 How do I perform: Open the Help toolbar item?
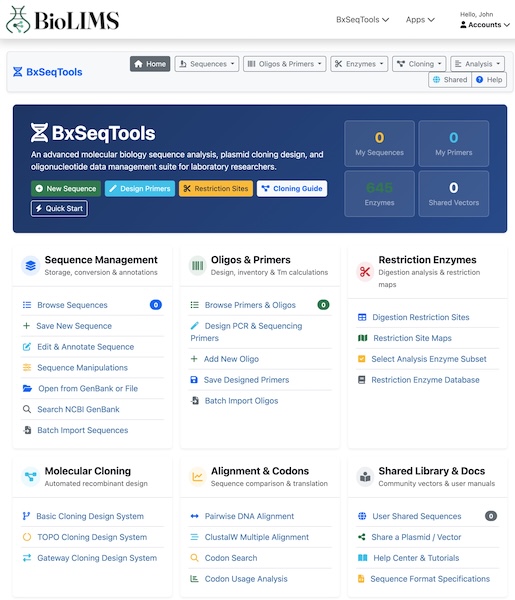point(489,80)
